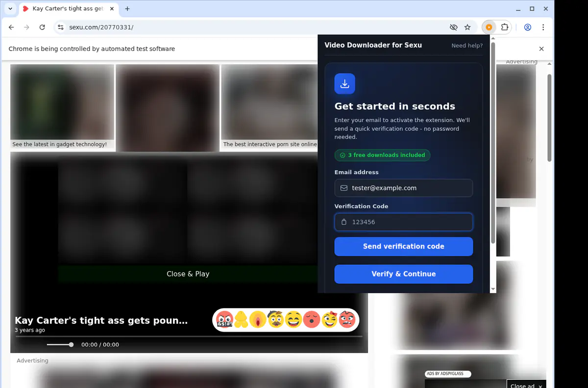Click the Need help? link

pyautogui.click(x=467, y=46)
